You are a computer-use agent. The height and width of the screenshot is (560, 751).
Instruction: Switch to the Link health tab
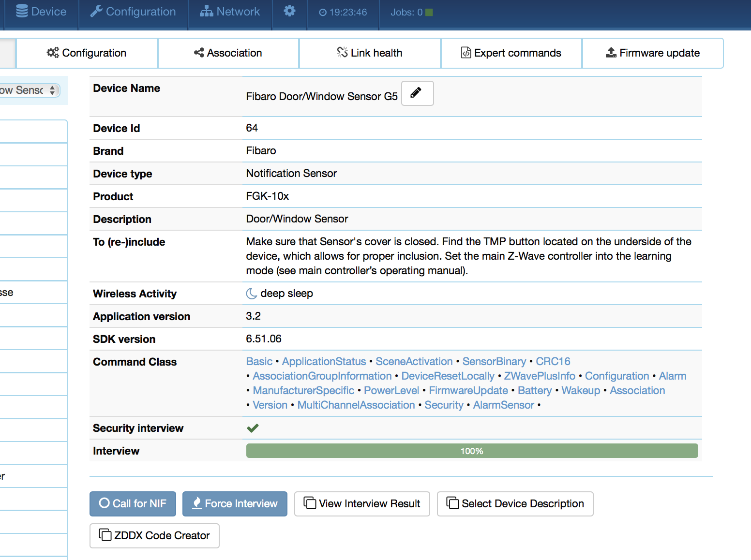coord(370,53)
